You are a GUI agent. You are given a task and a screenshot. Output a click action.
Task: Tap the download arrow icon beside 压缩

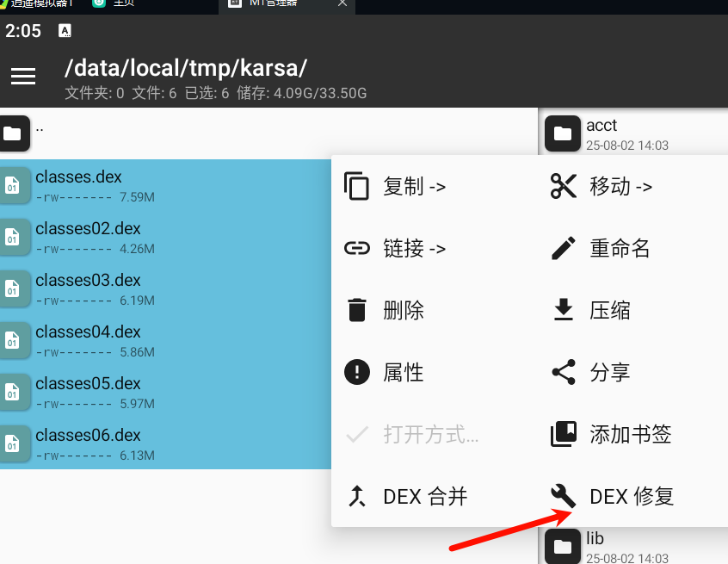point(564,310)
